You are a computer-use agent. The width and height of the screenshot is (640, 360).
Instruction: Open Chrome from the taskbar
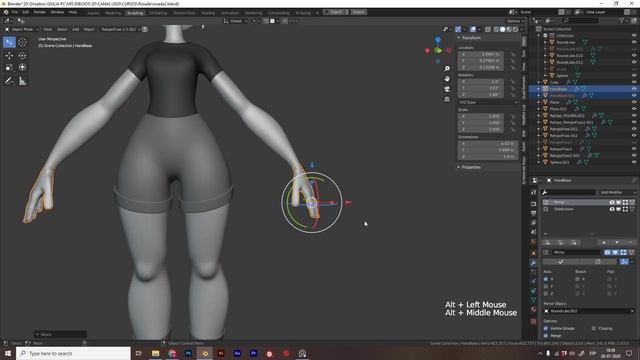point(172,353)
